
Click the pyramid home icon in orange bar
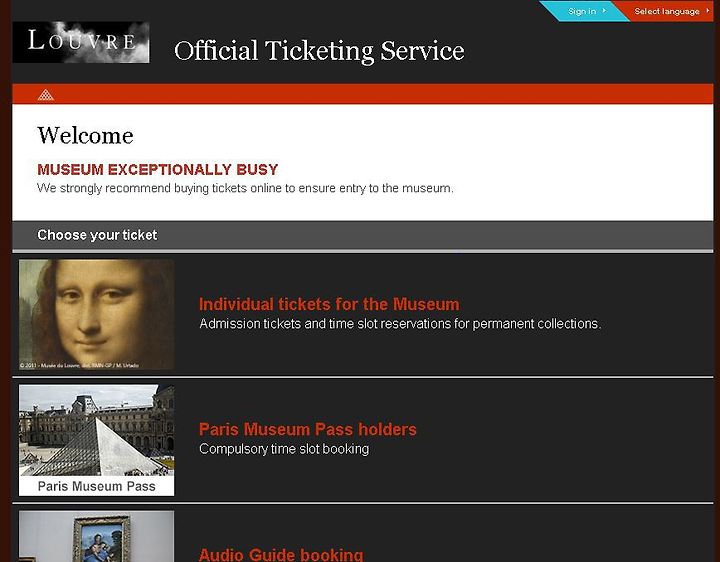(x=45, y=95)
